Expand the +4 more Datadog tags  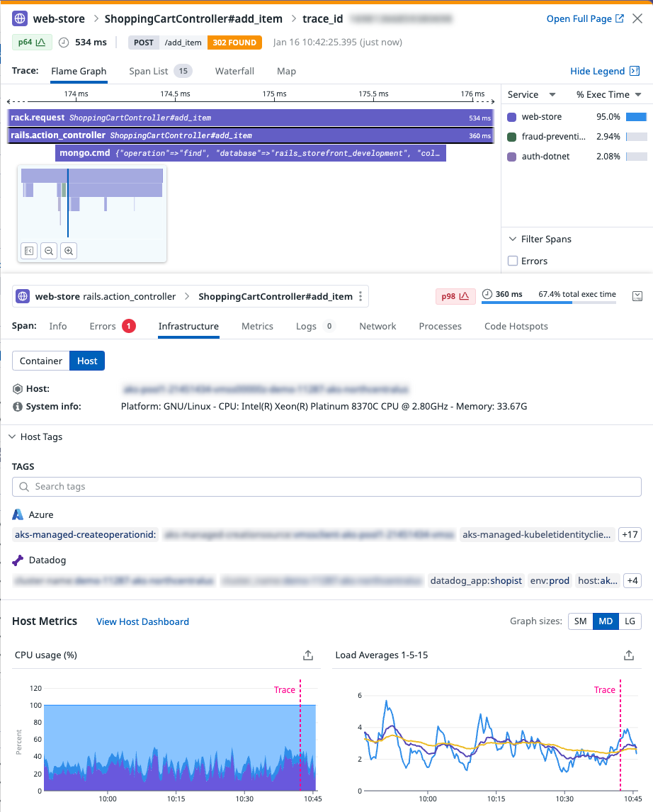[x=632, y=580]
